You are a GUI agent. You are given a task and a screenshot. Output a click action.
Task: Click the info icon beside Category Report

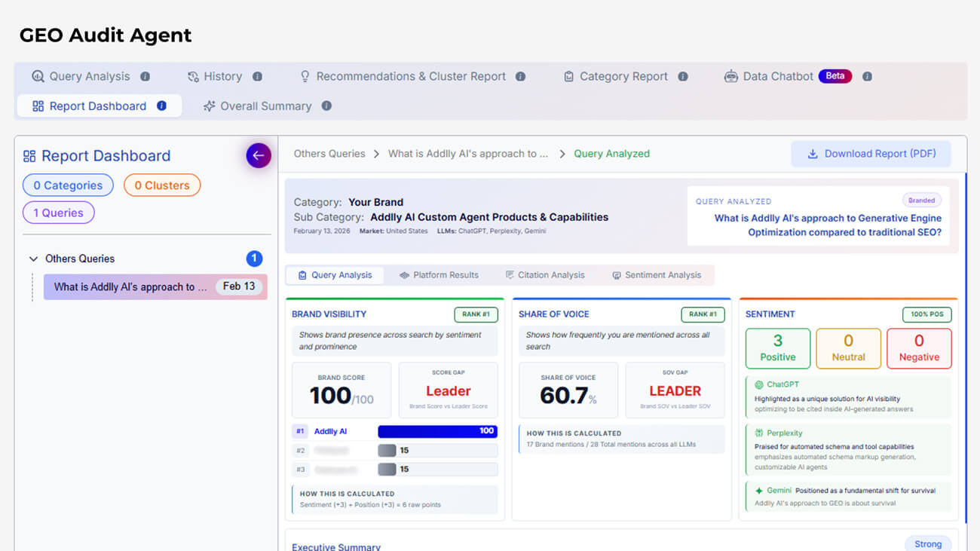(x=682, y=76)
